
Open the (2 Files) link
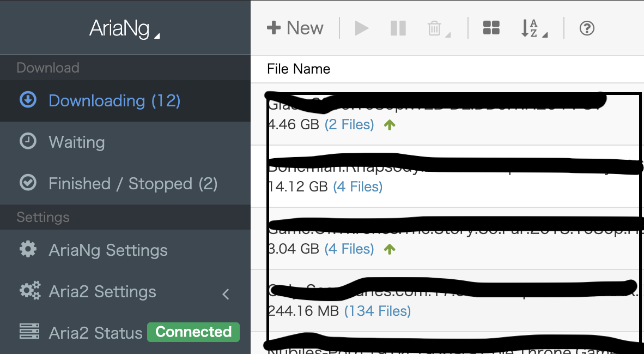coord(349,124)
